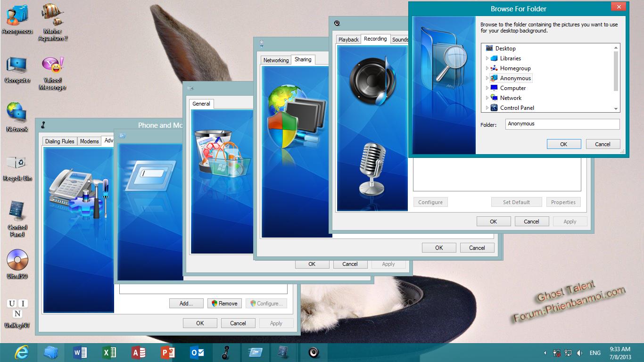Viewport: 644px width, 362px height.
Task: Click the volume icon in the system tray
Action: point(579,353)
